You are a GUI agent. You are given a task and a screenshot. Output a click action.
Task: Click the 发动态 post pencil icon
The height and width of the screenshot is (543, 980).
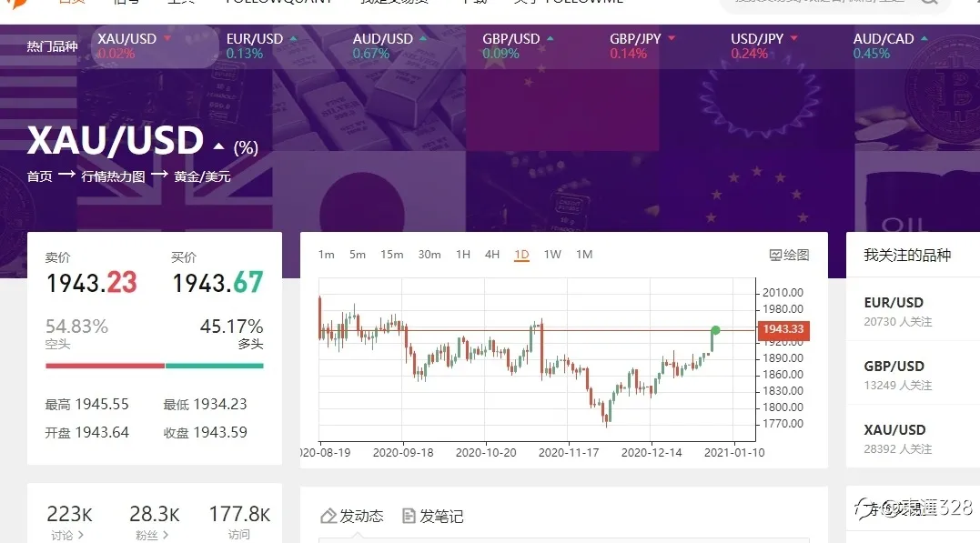[x=328, y=516]
